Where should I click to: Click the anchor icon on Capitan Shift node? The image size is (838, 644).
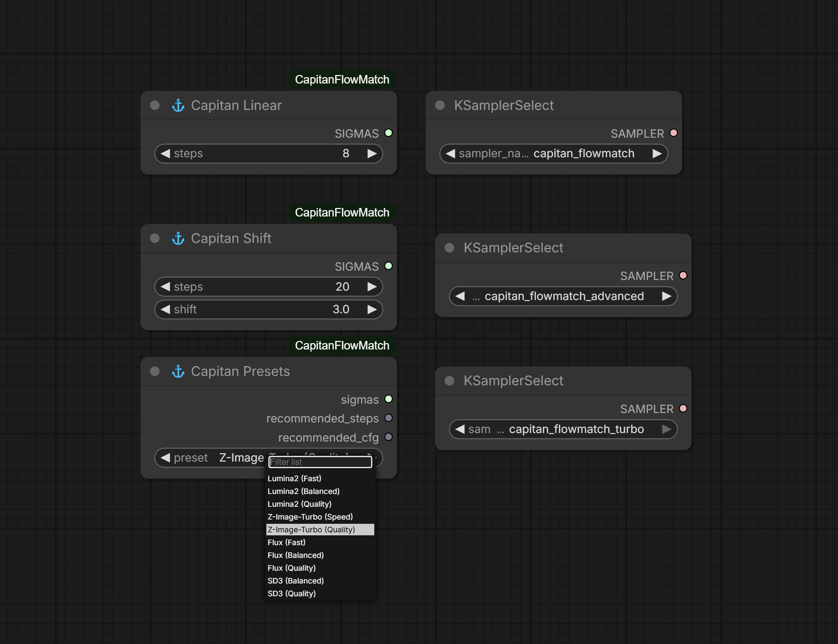[178, 238]
